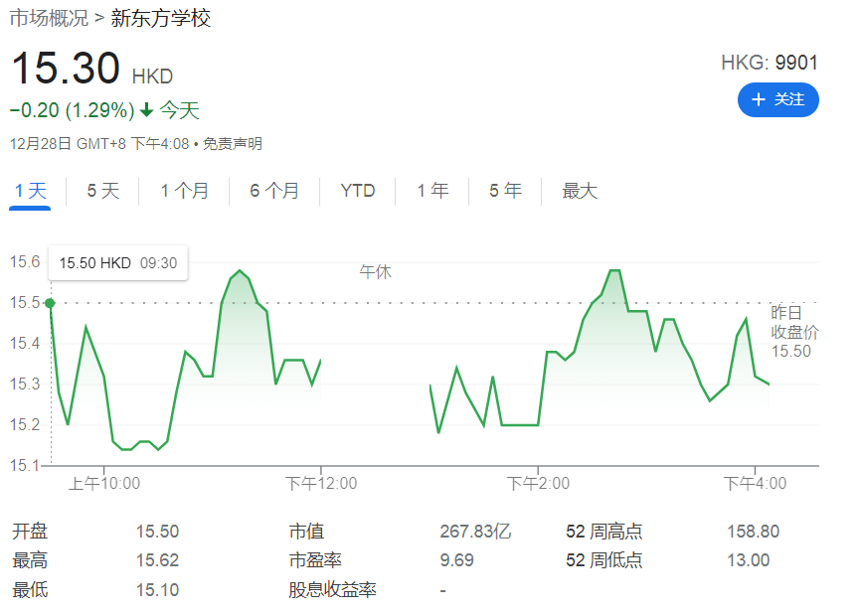Image resolution: width=861 pixels, height=616 pixels.
Task: Click the HKG: 9901 ticker text
Action: (769, 64)
